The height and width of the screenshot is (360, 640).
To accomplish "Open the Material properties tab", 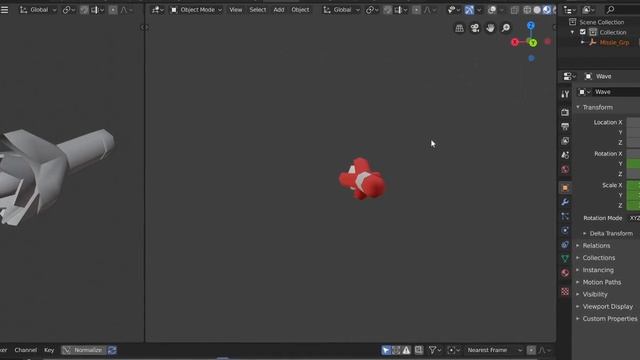I will [565, 273].
